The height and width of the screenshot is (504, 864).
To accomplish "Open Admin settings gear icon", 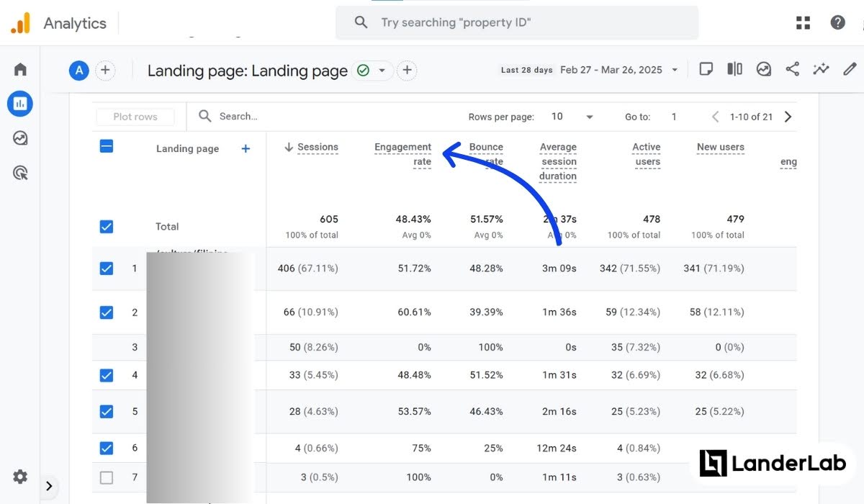I will (x=20, y=477).
